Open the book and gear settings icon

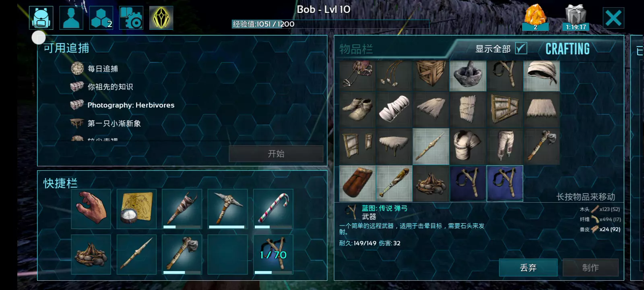tap(131, 18)
